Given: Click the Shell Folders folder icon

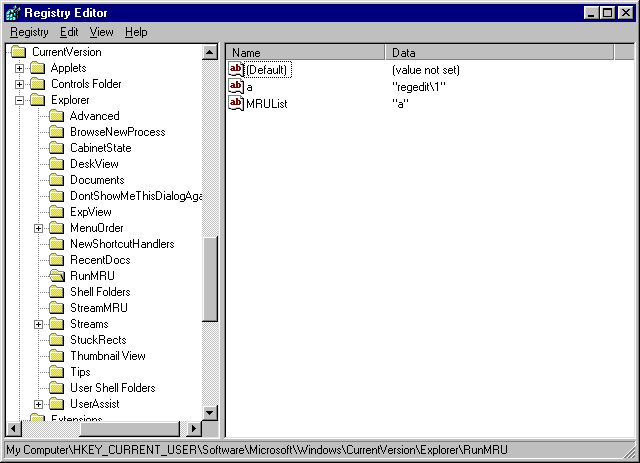Looking at the screenshot, I should [56, 292].
